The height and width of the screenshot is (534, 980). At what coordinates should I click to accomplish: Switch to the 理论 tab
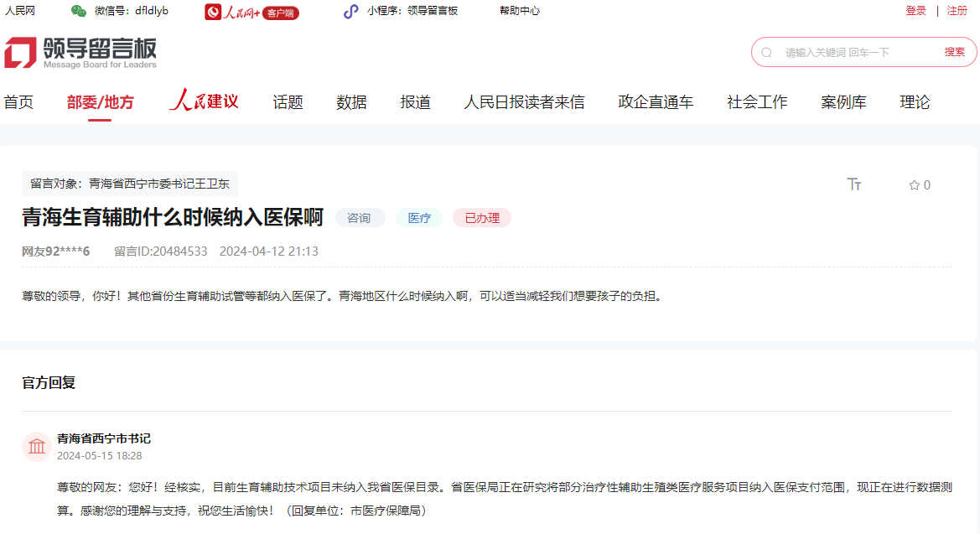915,101
